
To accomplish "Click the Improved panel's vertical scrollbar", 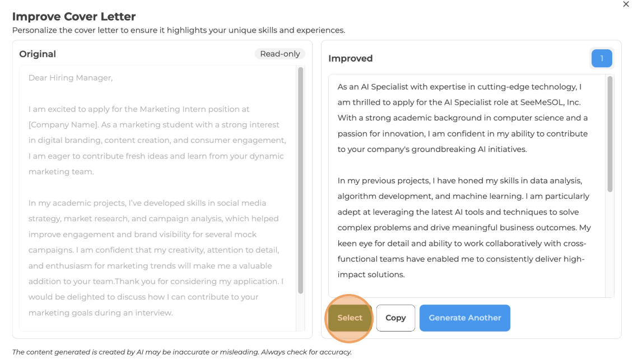I will [609, 134].
